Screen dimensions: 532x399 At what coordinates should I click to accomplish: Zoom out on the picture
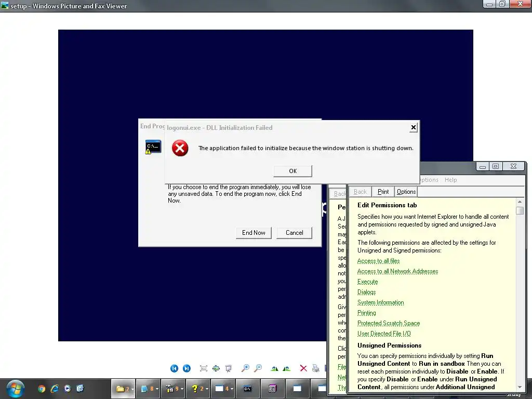[258, 368]
